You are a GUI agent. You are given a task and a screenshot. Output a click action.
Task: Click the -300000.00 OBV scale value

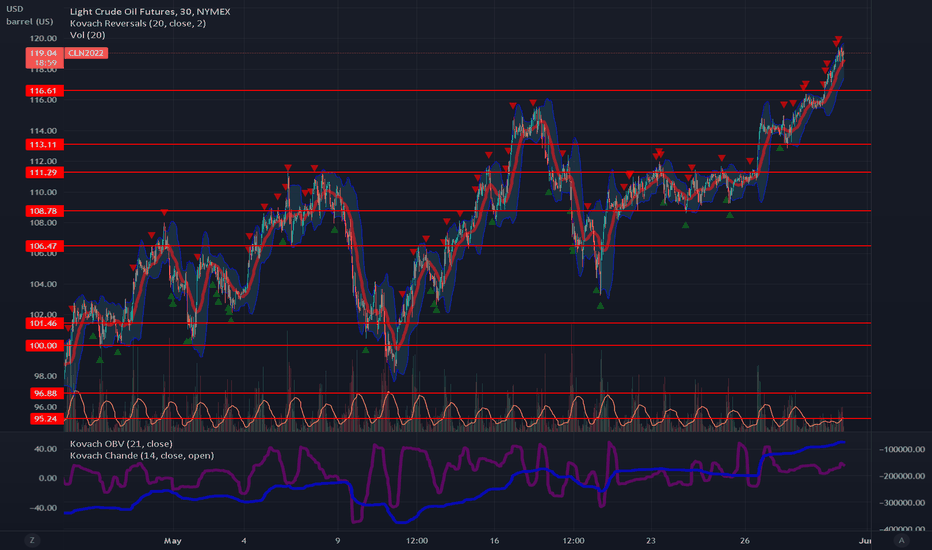click(902, 503)
